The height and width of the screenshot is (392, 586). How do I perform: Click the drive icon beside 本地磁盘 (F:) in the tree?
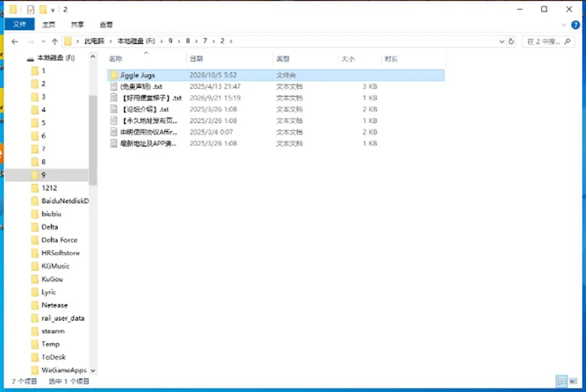[x=31, y=58]
